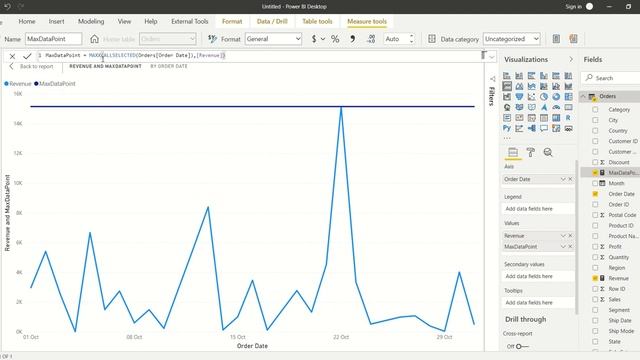The height and width of the screenshot is (360, 640).
Task: Check the Quantity field checkbox
Action: coord(595,257)
